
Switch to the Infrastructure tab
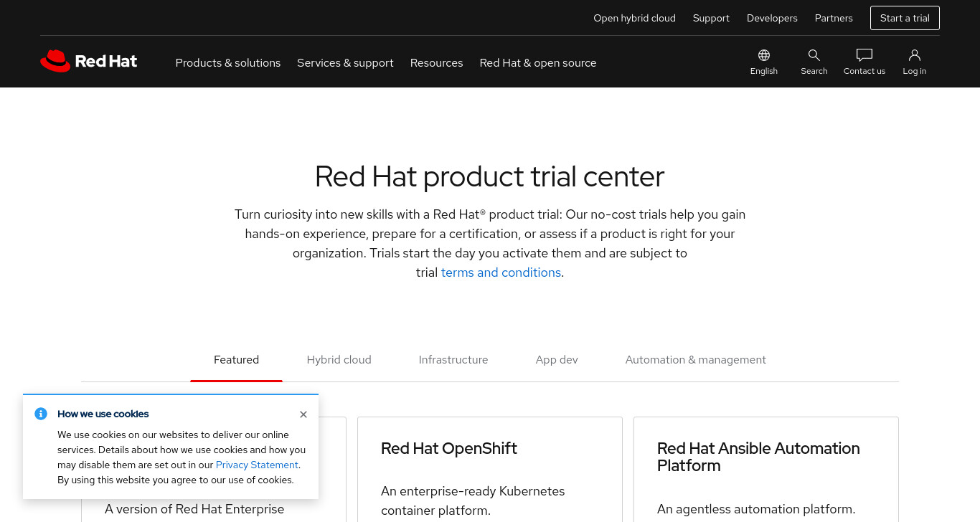point(453,360)
